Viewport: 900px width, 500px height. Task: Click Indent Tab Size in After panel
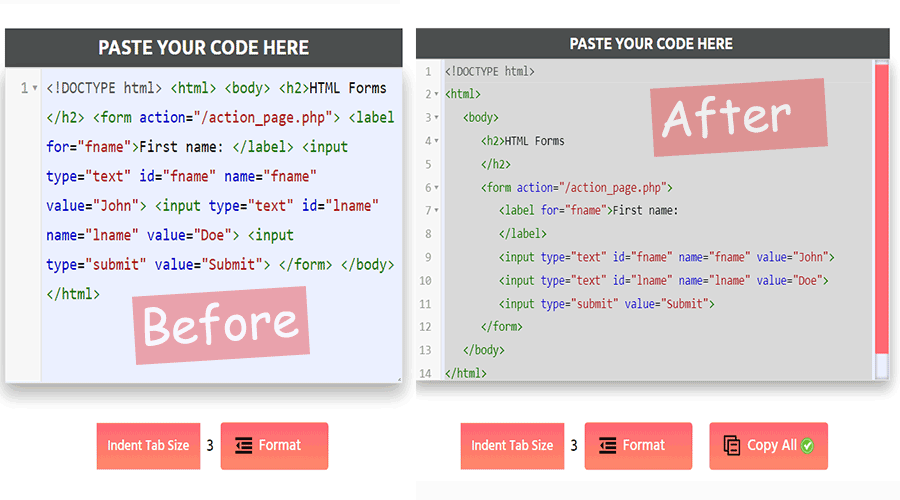point(512,446)
